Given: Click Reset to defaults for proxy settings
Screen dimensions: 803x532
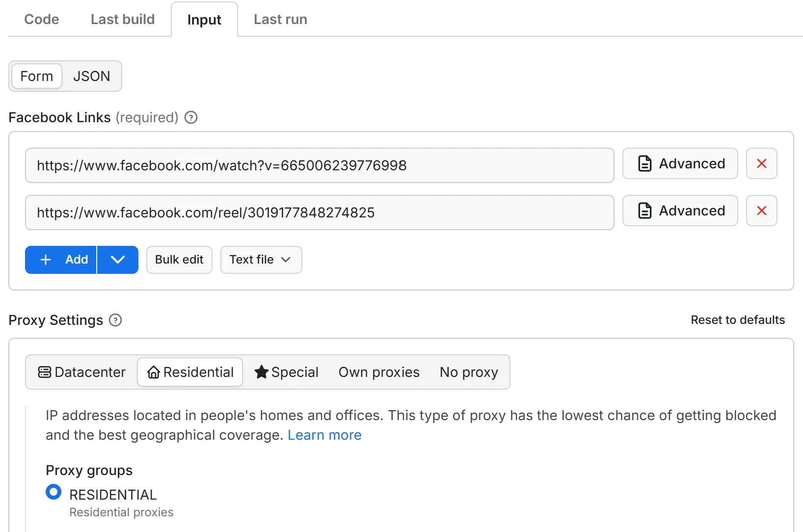Looking at the screenshot, I should [x=738, y=320].
